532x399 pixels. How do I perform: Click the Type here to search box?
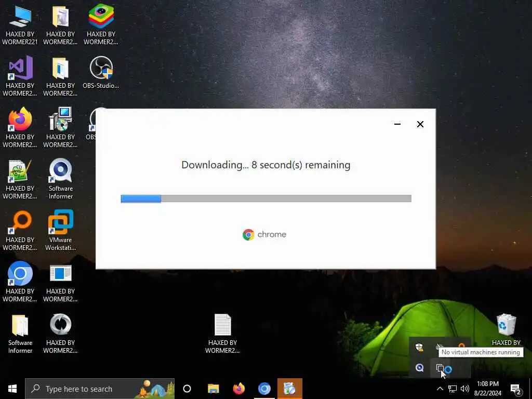pyautogui.click(x=100, y=389)
